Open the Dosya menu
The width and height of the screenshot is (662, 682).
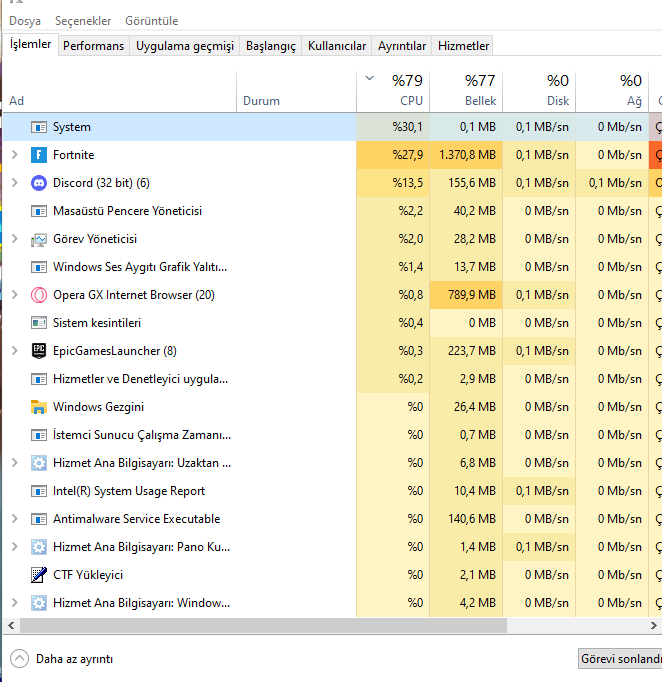[x=25, y=21]
